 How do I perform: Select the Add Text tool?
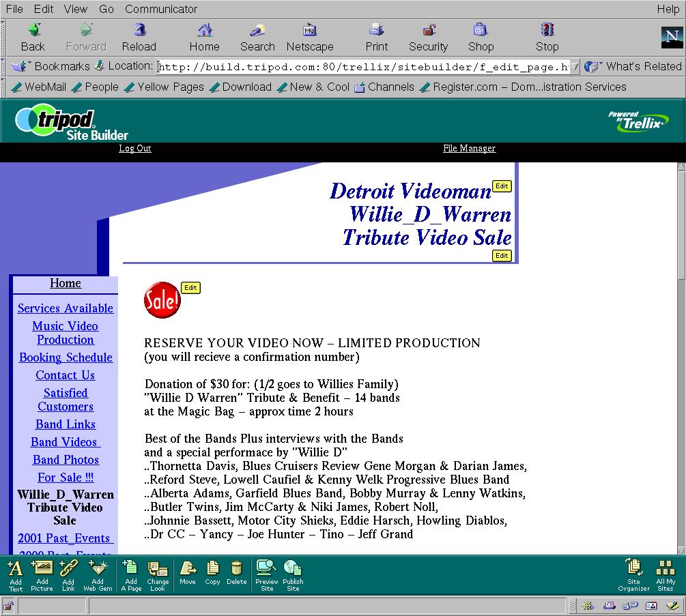point(16,576)
